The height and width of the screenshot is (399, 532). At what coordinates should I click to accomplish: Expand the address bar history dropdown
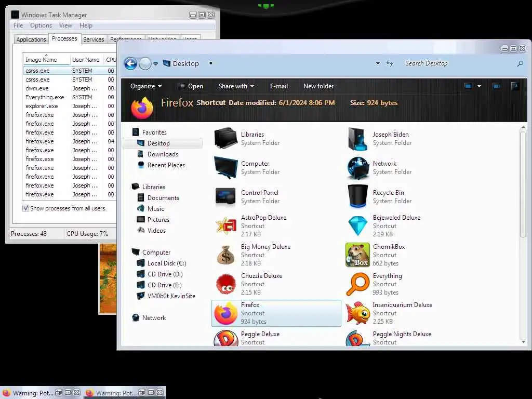[378, 63]
